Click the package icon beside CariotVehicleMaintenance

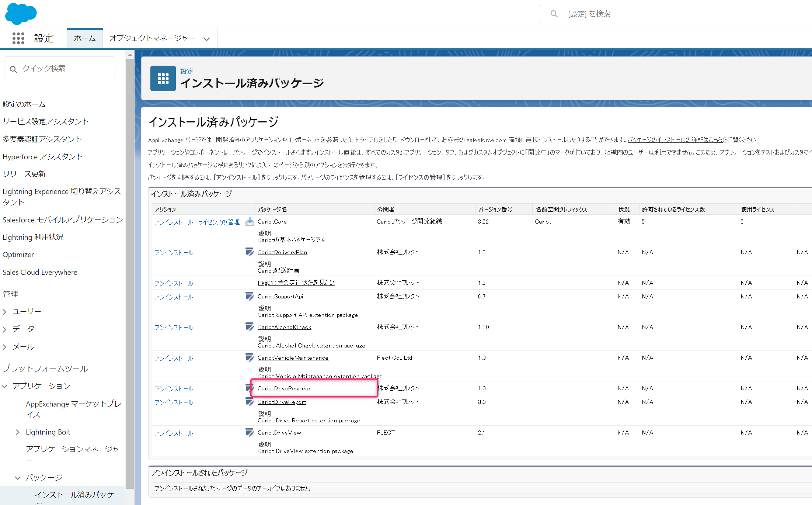250,357
